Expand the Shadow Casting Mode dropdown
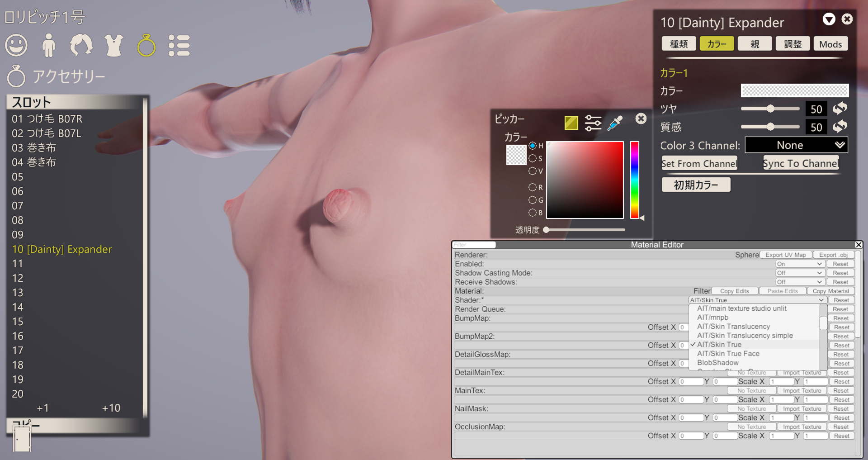 tap(799, 273)
